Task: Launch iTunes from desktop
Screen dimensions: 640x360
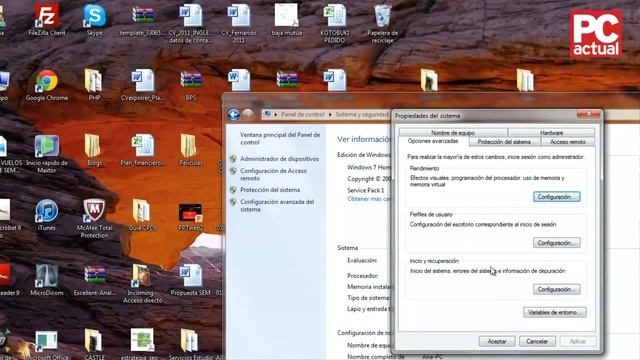Action: coord(47,215)
